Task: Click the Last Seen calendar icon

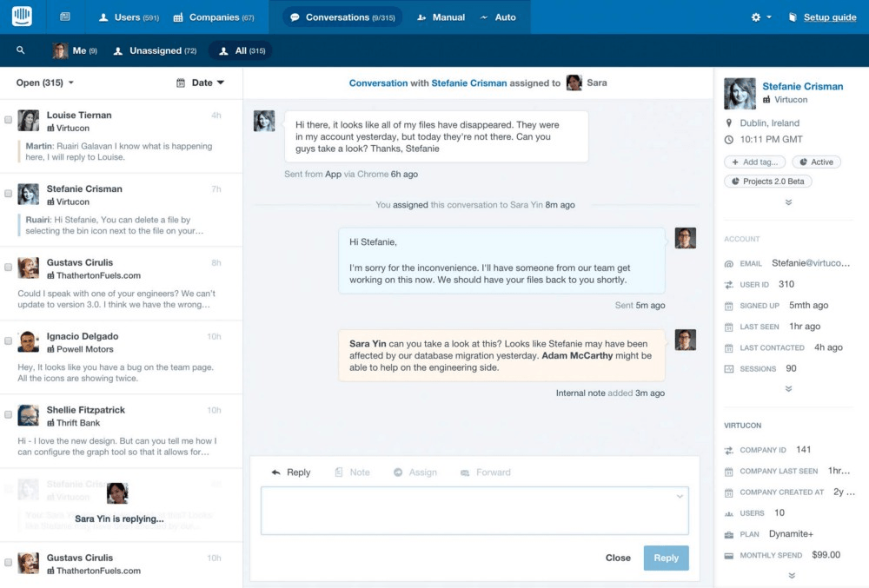Action: click(729, 327)
